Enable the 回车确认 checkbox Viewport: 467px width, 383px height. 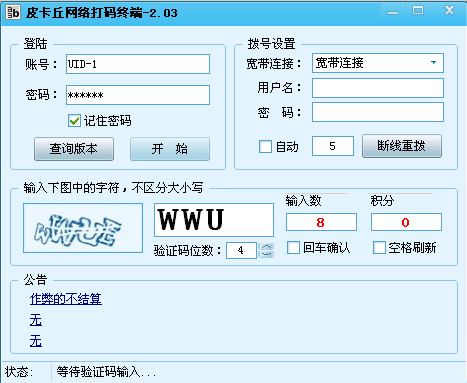pyautogui.click(x=293, y=248)
